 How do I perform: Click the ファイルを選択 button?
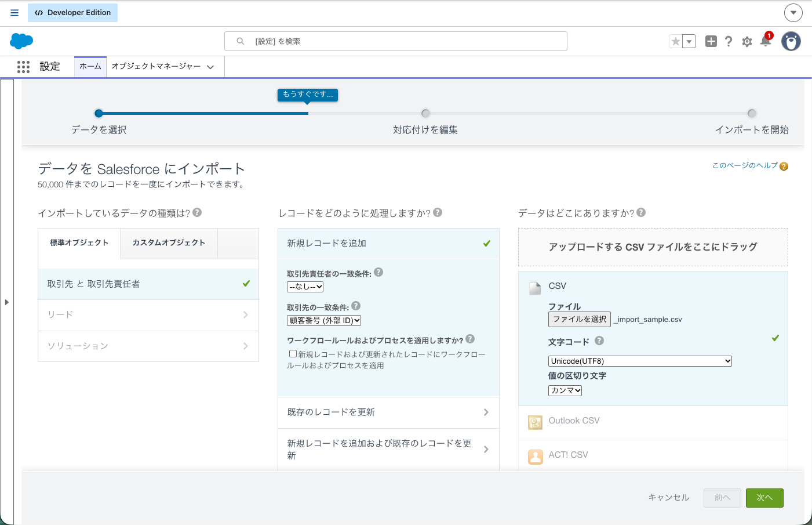coord(580,319)
